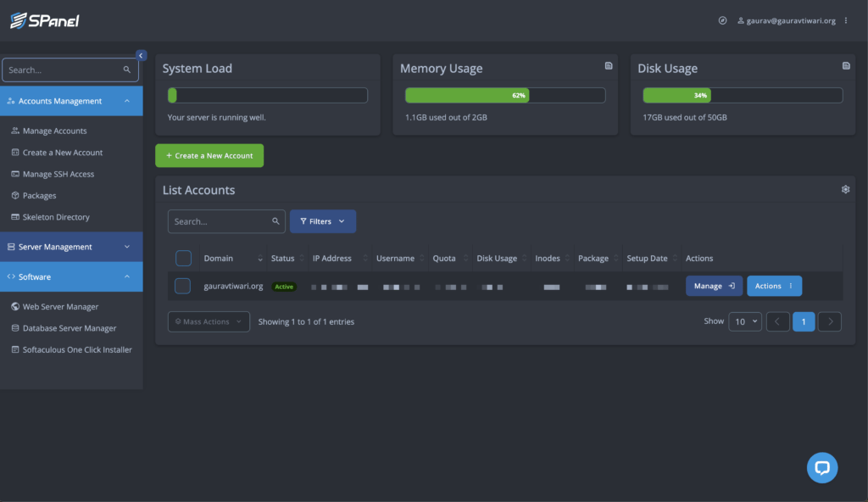Open the Filters dropdown
868x502 pixels.
tap(322, 221)
